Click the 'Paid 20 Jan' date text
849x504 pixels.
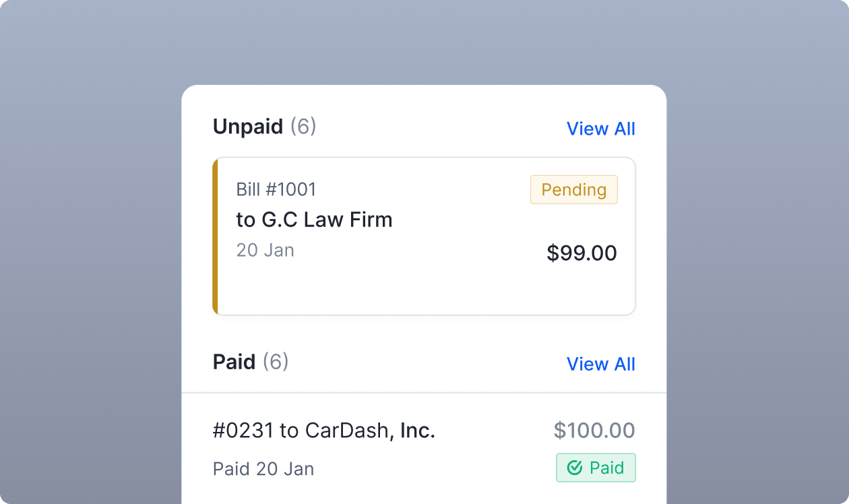pos(263,469)
